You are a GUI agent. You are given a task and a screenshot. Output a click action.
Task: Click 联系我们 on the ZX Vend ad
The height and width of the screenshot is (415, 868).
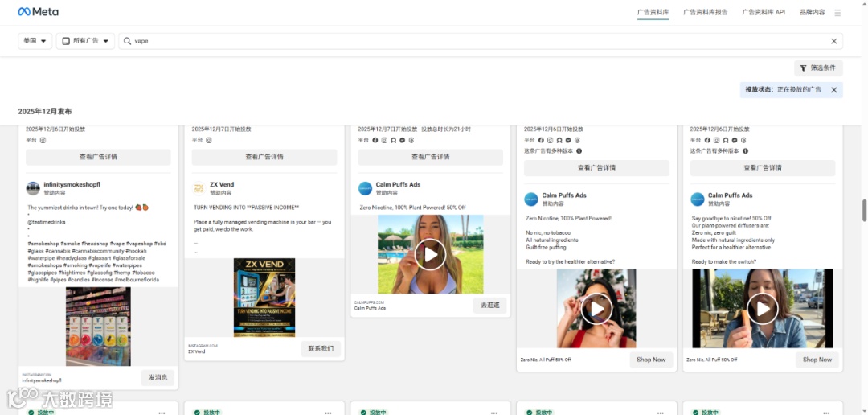(x=321, y=349)
